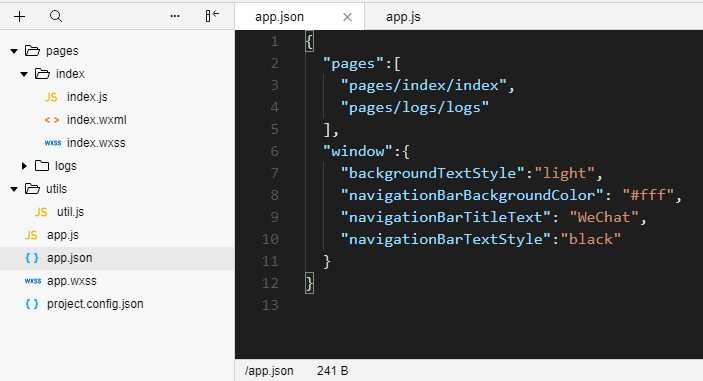The width and height of the screenshot is (703, 381).
Task: Click the "backgroundTextStyle" key in editor
Action: (x=432, y=173)
